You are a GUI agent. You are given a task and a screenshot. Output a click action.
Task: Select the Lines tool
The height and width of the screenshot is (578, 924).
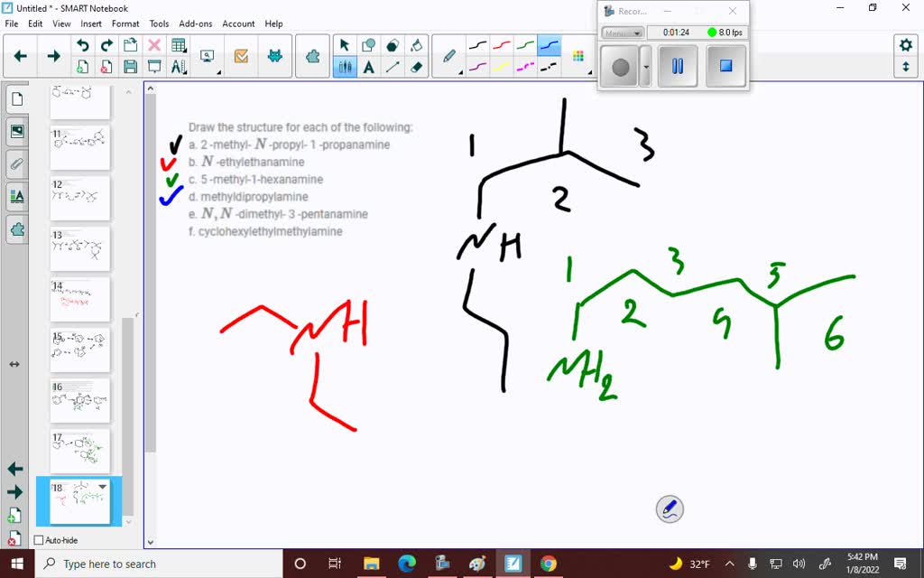point(393,67)
